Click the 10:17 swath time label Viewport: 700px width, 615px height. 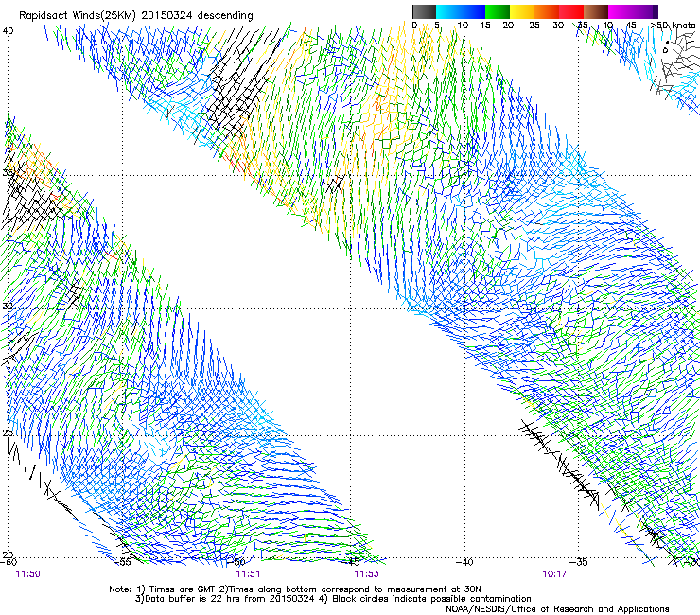pyautogui.click(x=554, y=574)
